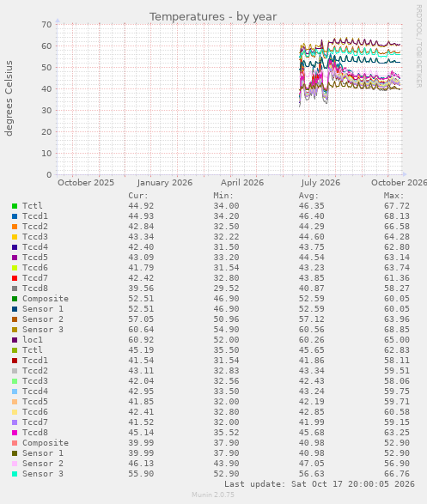Click the 'Max:' column header
Image resolution: width=427 pixels, height=504 pixels.
point(393,196)
